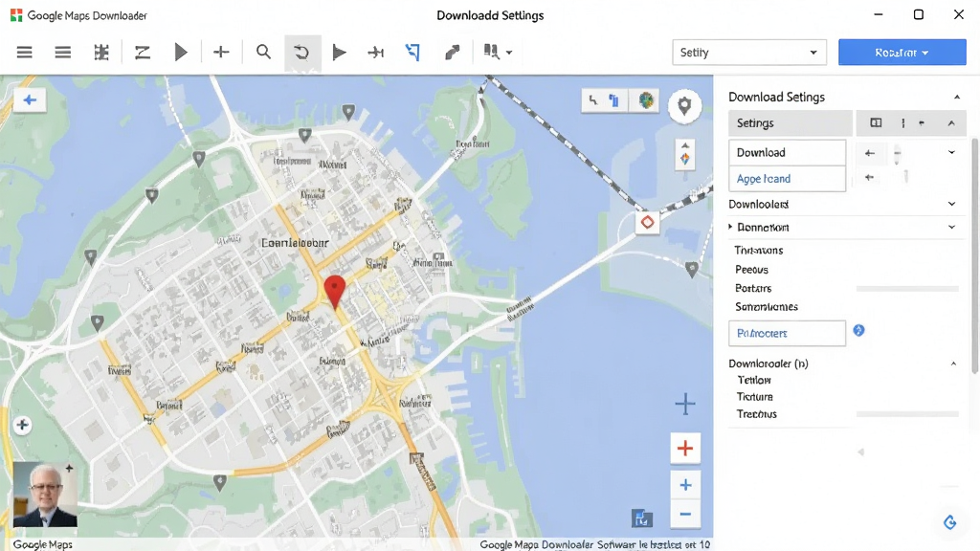Click the red plus button on map
Viewport: 980px width, 551px height.
coord(685,448)
